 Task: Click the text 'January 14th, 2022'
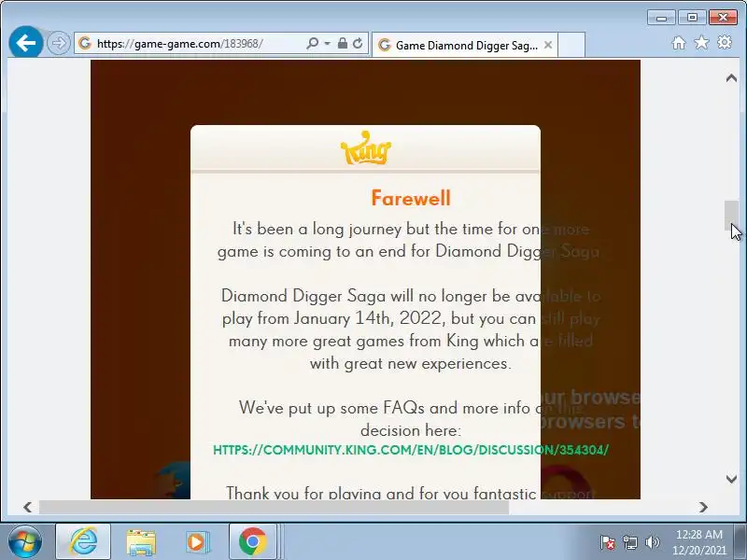(x=370, y=318)
